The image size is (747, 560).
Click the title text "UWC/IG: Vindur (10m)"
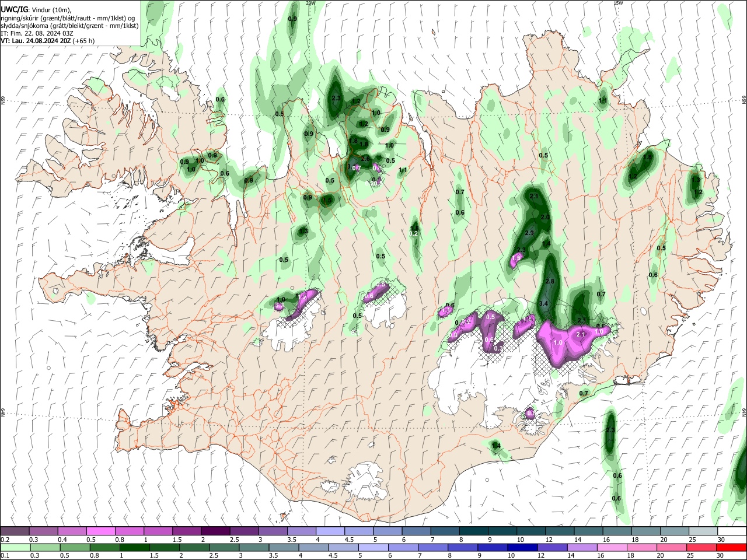[37, 10]
